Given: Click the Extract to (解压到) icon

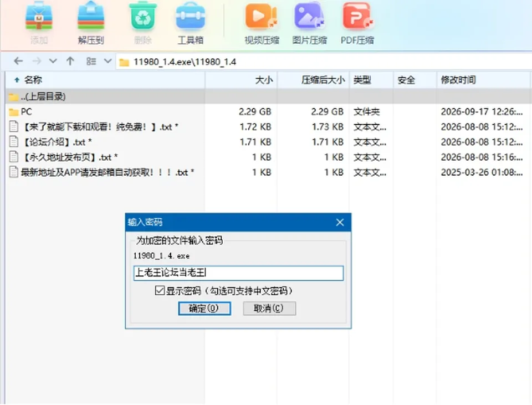Looking at the screenshot, I should [x=90, y=16].
